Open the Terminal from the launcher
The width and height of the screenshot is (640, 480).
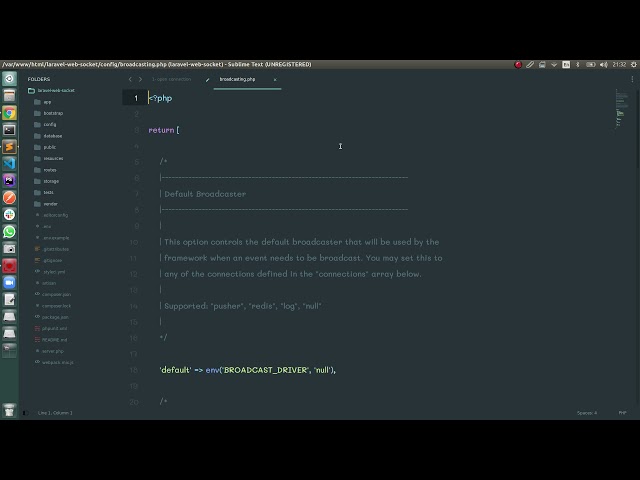point(9,130)
